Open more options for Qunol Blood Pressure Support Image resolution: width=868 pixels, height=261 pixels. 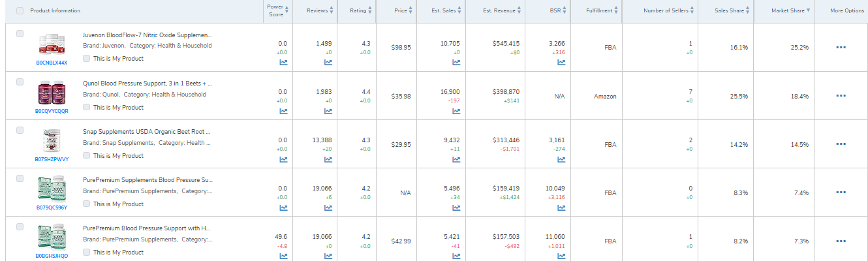click(841, 96)
